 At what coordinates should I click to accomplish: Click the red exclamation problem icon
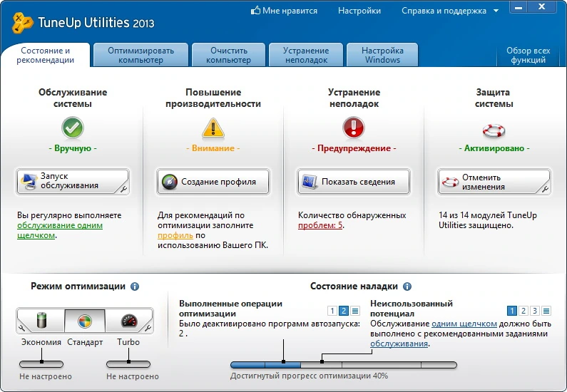pos(354,127)
